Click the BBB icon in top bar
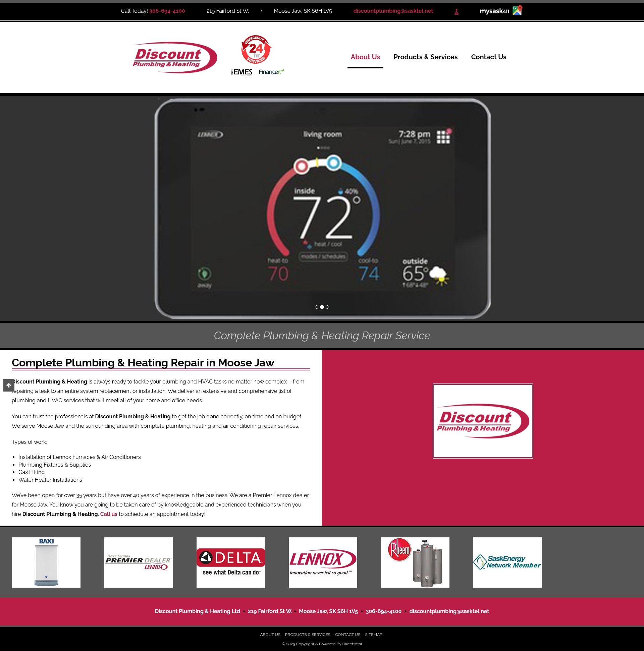Image resolution: width=644 pixels, height=651 pixels. point(456,12)
